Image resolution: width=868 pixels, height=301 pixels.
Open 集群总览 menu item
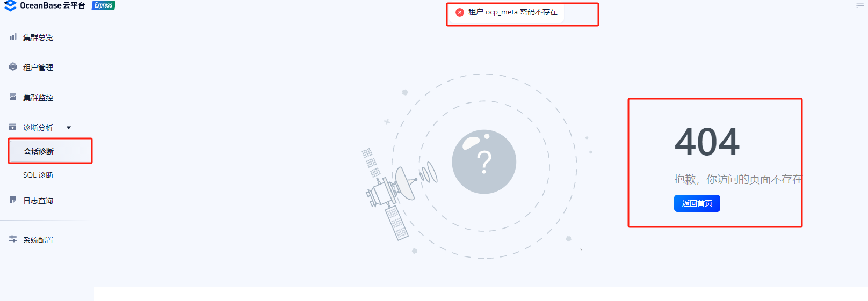click(x=38, y=38)
